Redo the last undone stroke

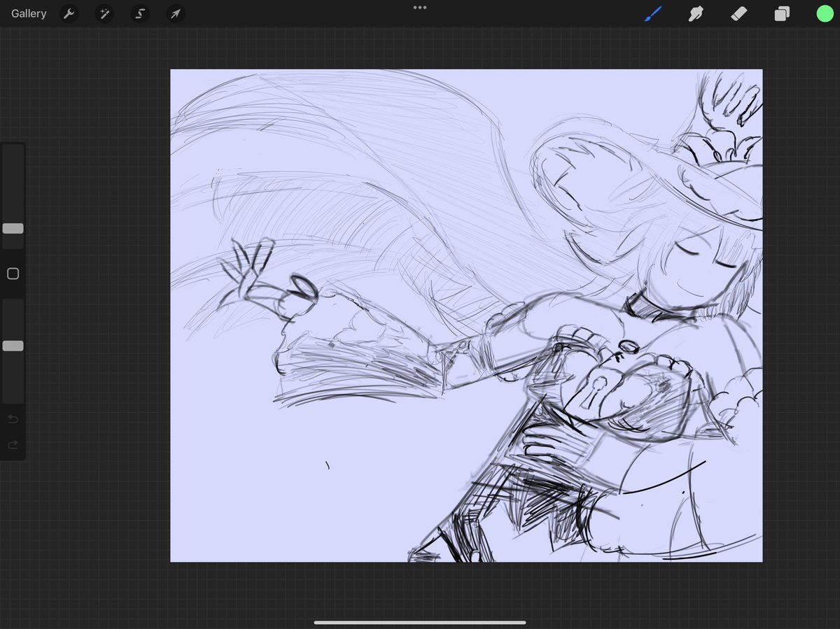pos(13,445)
